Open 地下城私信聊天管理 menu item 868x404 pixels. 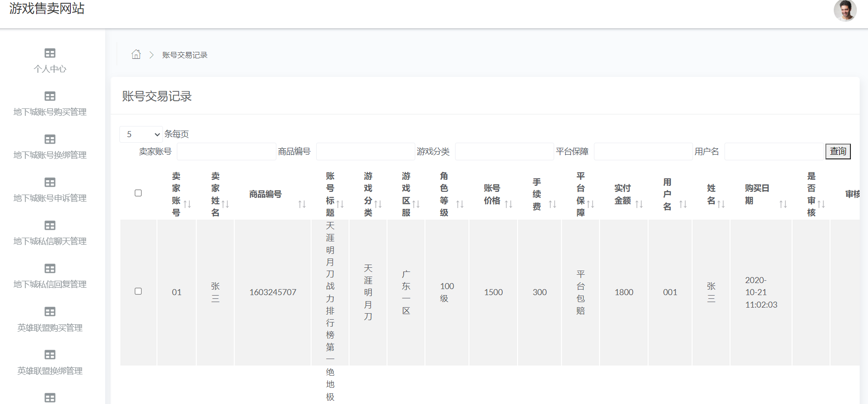[50, 241]
